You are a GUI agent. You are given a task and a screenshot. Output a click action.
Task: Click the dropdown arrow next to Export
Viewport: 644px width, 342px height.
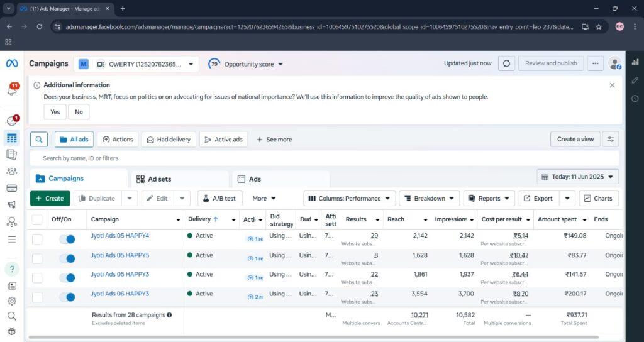tap(567, 198)
